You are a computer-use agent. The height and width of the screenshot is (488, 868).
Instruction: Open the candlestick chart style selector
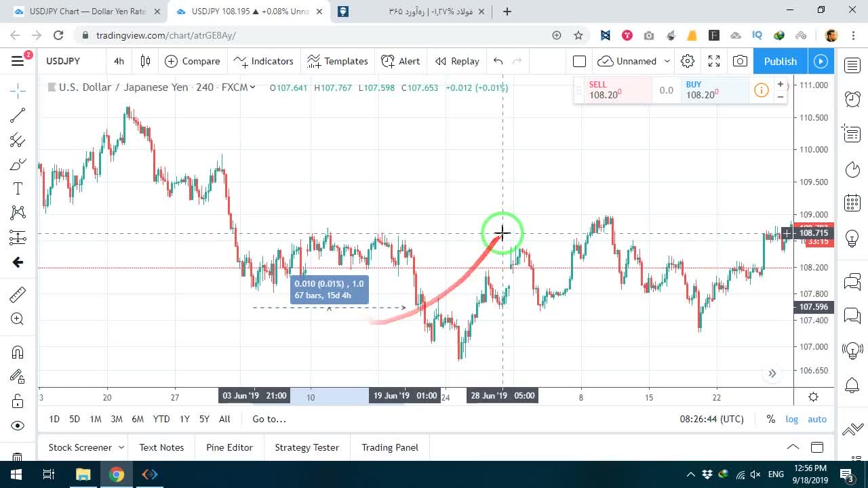coord(145,61)
